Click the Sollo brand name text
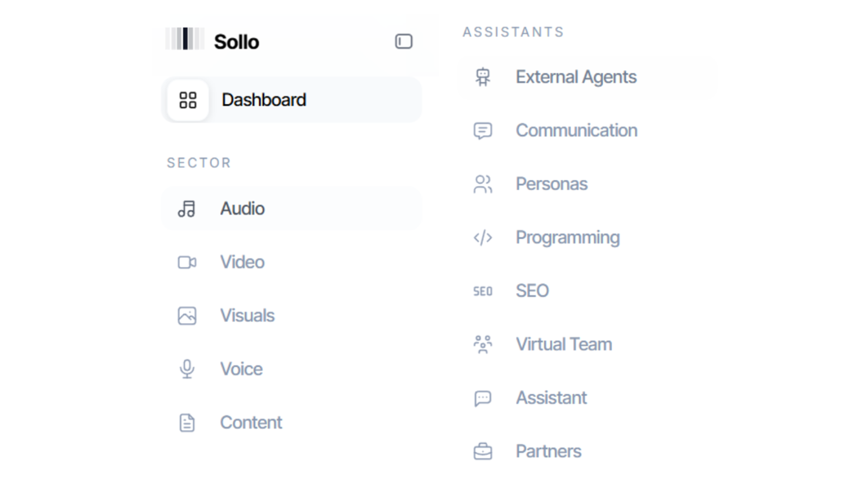The height and width of the screenshot is (488, 868). tap(236, 42)
